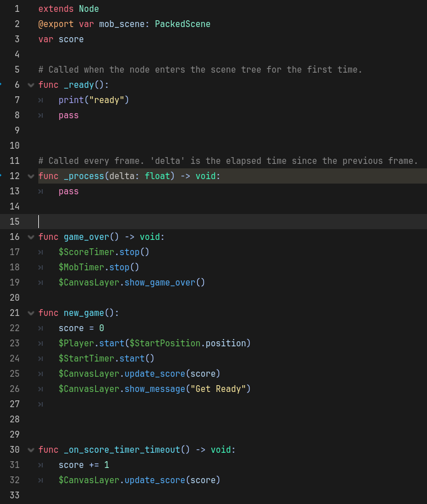Click the 'extends' keyword on line 1
Image resolution: width=427 pixels, height=504 pixels.
click(56, 8)
